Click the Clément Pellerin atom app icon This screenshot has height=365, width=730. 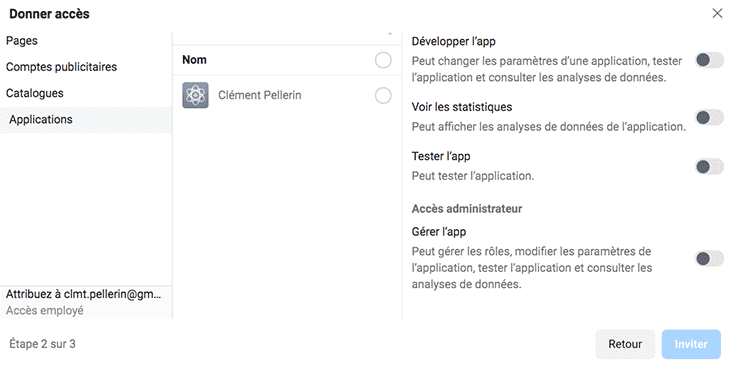196,95
